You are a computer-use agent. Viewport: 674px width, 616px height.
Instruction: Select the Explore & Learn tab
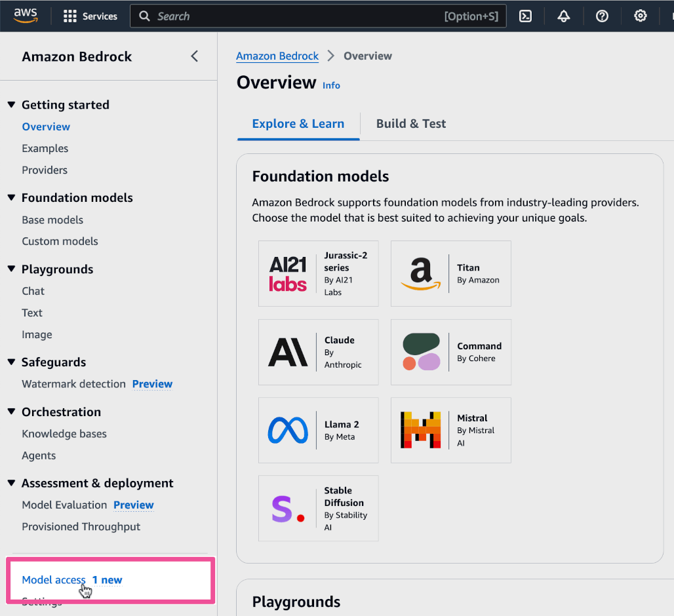[298, 124]
